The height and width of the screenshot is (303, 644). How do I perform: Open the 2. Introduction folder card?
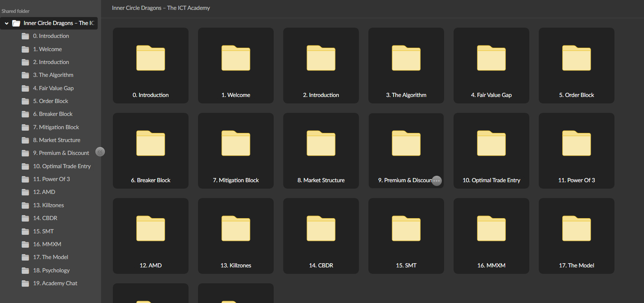click(321, 66)
